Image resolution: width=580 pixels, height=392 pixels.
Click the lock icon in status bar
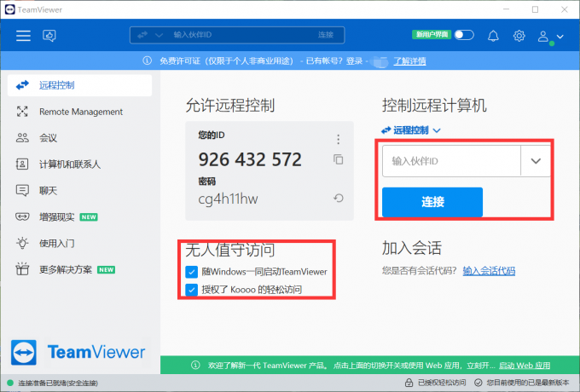click(x=409, y=383)
